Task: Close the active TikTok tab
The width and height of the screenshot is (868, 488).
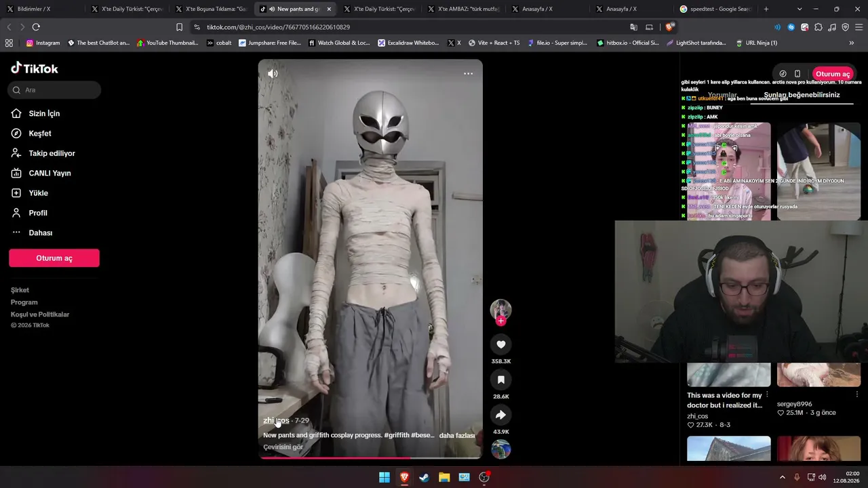Action: tap(329, 9)
